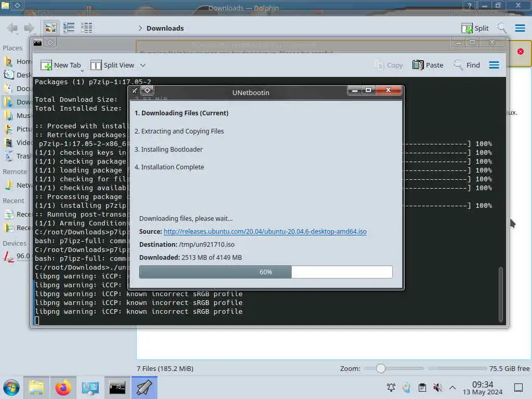Open the start menu launcher
The image size is (532, 399).
coord(11,388)
